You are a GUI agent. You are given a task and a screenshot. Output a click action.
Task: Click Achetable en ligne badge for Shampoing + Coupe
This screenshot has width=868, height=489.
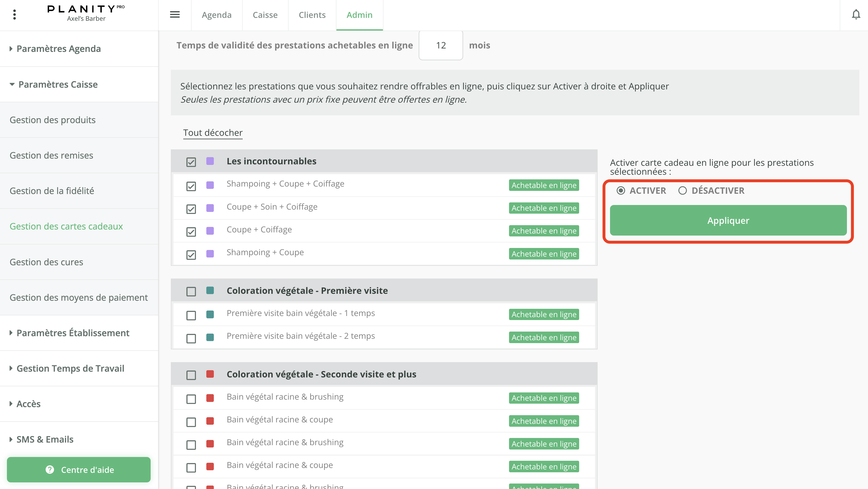click(x=544, y=254)
